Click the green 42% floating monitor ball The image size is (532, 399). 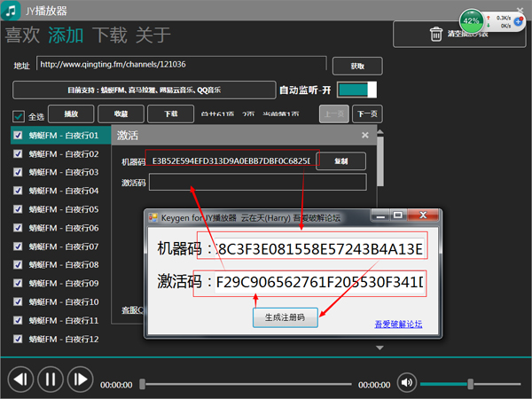[472, 21]
